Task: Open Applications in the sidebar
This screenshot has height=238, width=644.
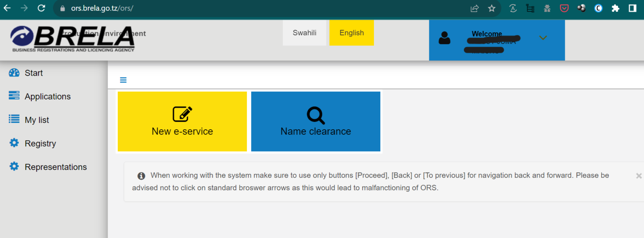Action: (x=47, y=97)
